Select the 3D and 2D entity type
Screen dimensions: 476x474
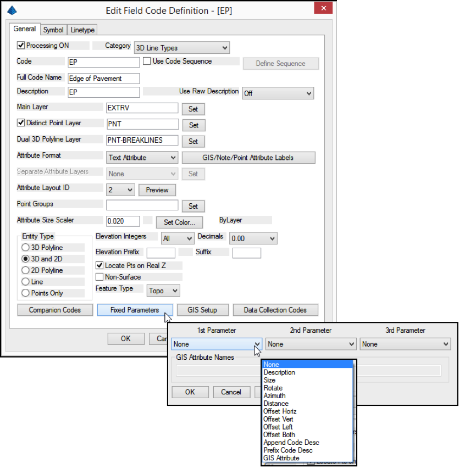point(25,259)
